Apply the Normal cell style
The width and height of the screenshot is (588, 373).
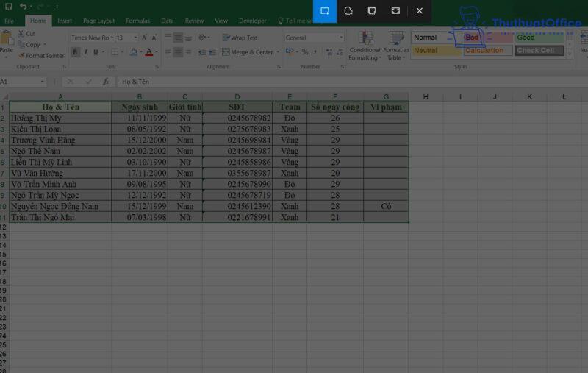[436, 38]
